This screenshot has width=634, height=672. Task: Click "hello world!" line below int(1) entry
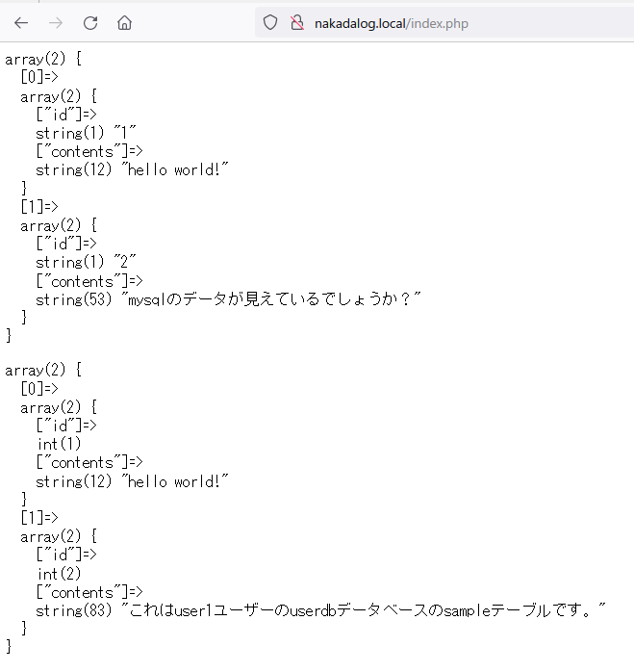[x=134, y=481]
